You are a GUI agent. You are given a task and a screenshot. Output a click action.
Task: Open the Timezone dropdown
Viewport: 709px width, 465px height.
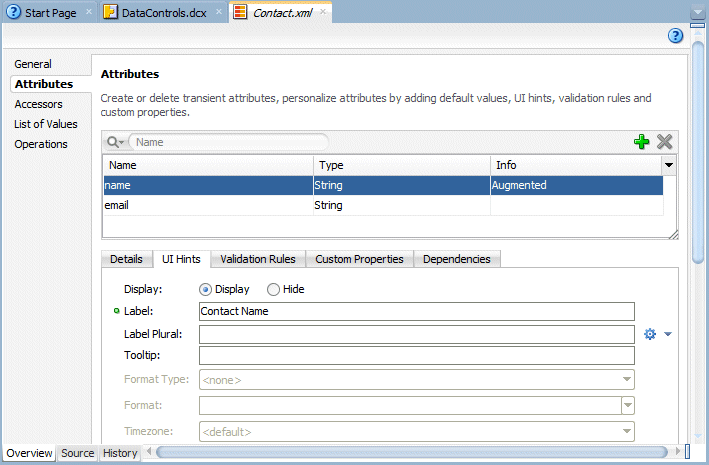pos(627,431)
